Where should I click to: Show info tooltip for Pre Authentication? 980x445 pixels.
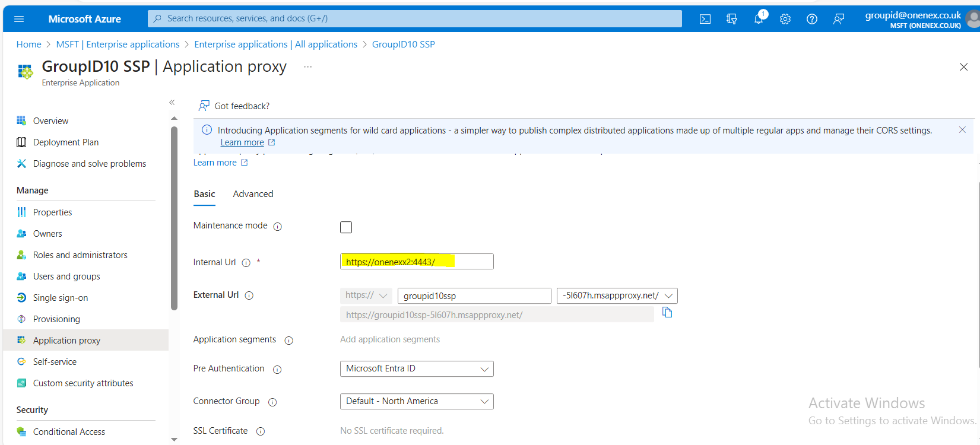pos(277,370)
